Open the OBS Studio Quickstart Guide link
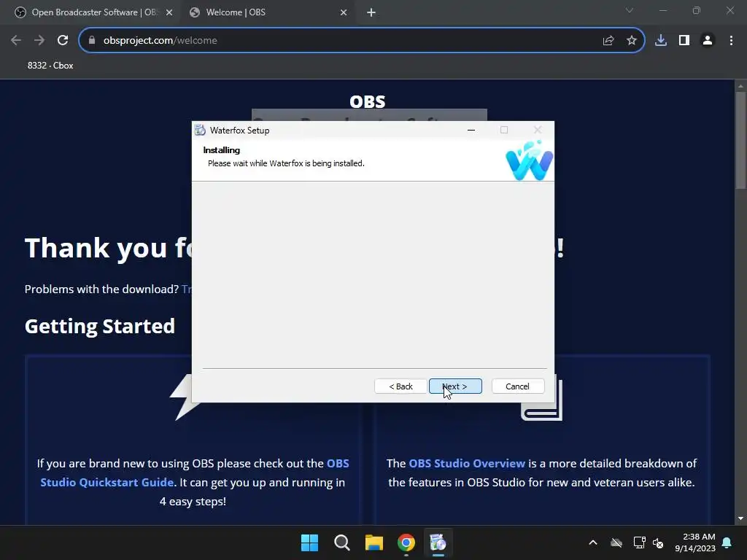Viewport: 747px width, 560px height. [x=194, y=472]
